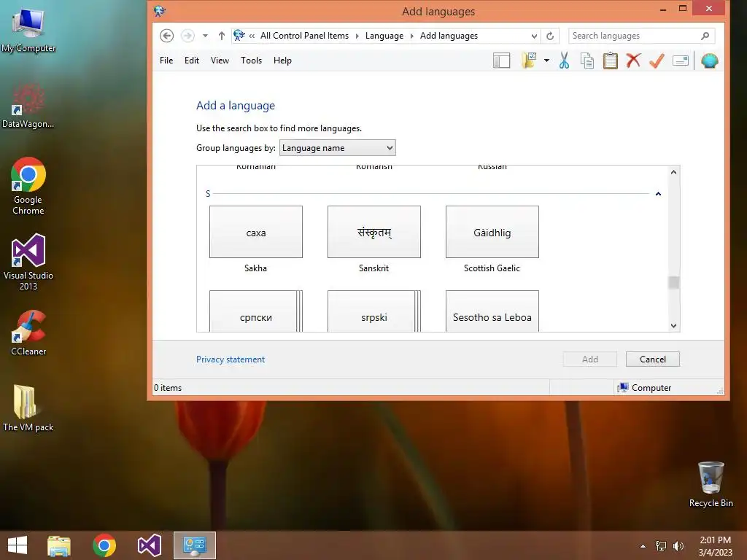Select the Sesotho sa Leboa tile
Viewport: 747px width, 560px height.
tap(492, 311)
